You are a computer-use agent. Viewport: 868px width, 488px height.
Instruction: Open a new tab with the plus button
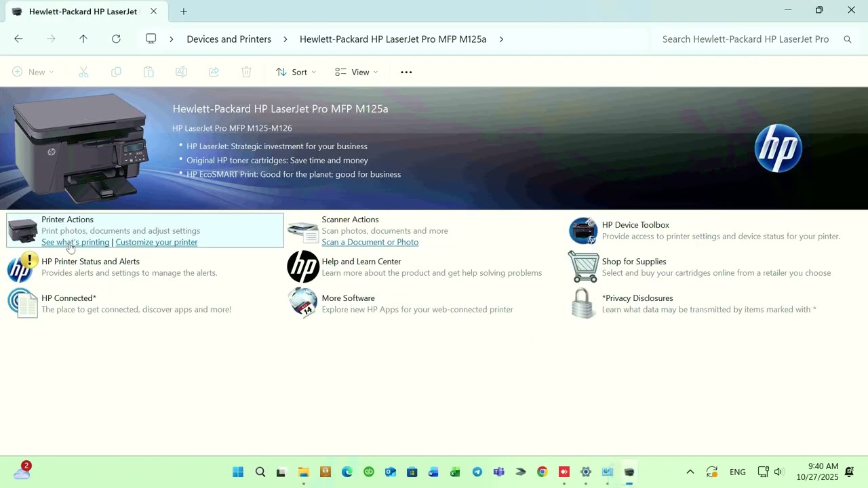184,12
